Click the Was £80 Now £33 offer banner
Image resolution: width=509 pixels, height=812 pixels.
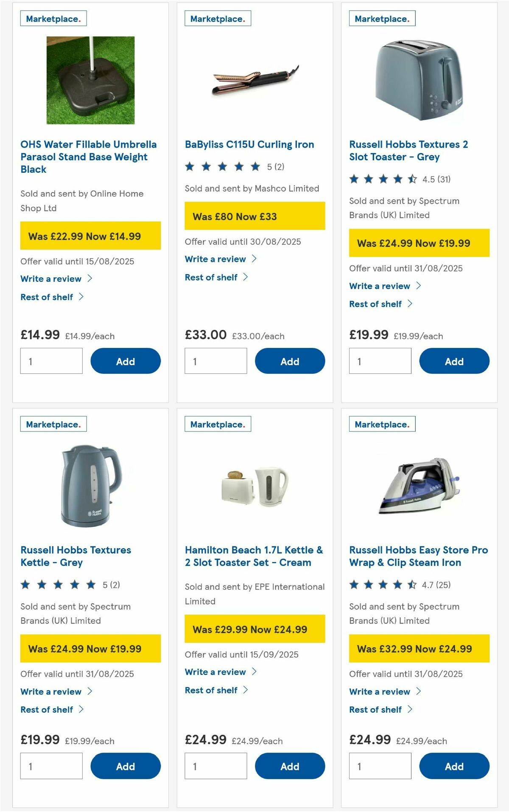(x=255, y=216)
